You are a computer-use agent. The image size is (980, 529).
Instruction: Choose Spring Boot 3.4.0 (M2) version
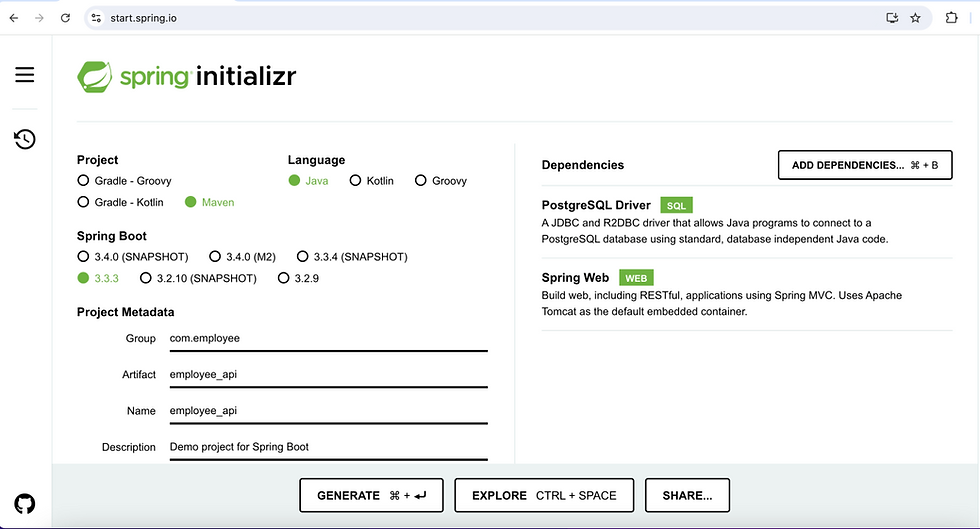click(x=215, y=257)
